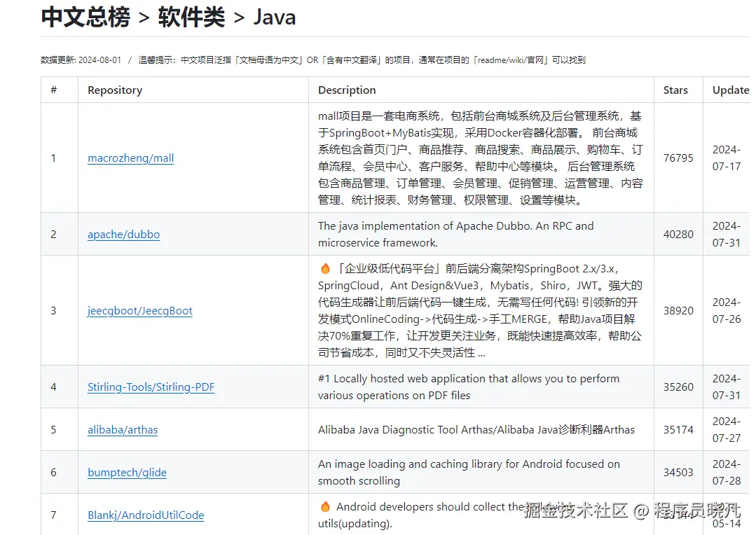Click the Stirling-PDF description text
This screenshot has width=756, height=535.
(x=469, y=387)
